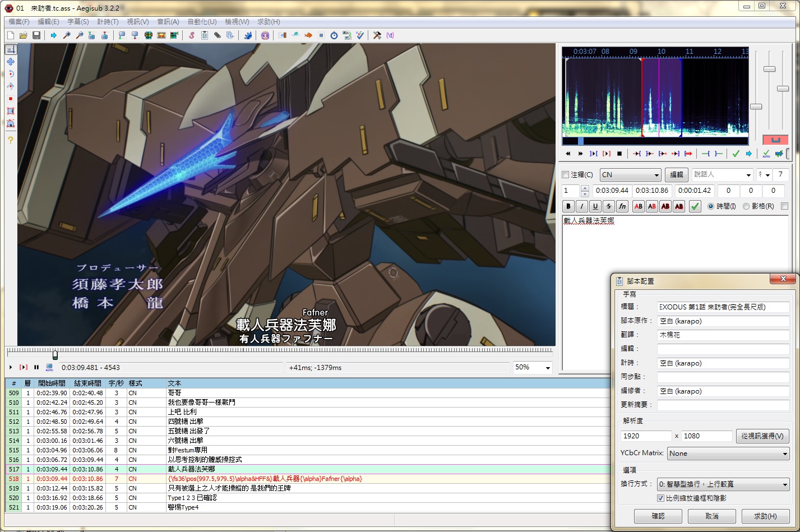The image size is (800, 532).
Task: Open the 計時(T) menu
Action: point(108,22)
